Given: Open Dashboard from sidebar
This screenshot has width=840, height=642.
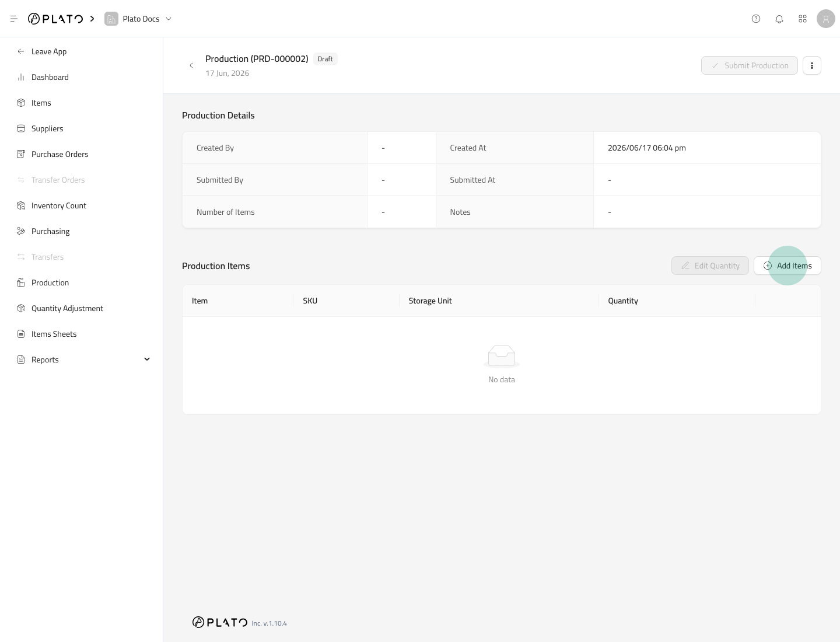Looking at the screenshot, I should pyautogui.click(x=50, y=77).
